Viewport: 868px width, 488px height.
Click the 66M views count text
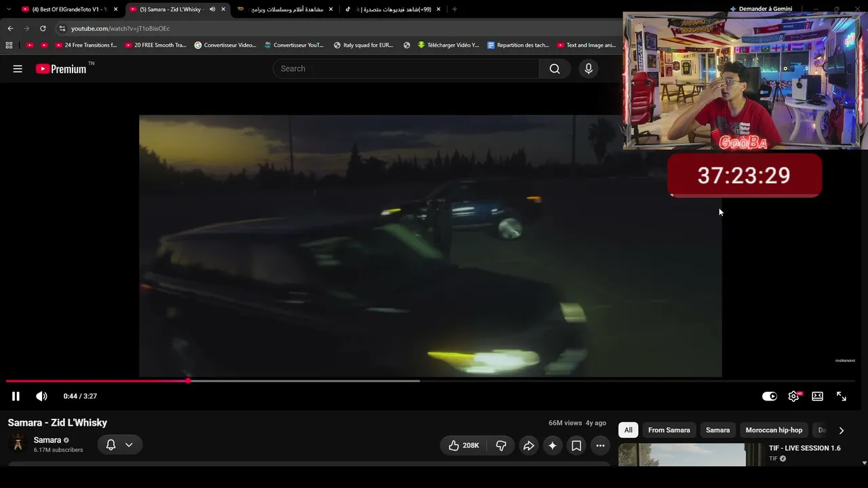566,423
